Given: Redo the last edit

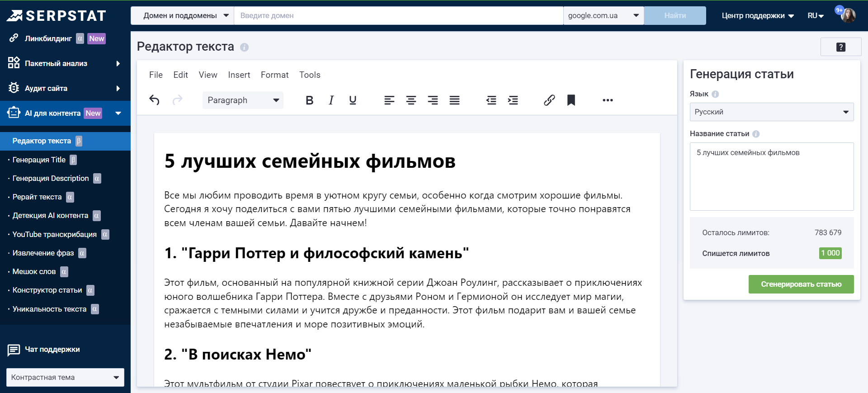Looking at the screenshot, I should point(177,100).
